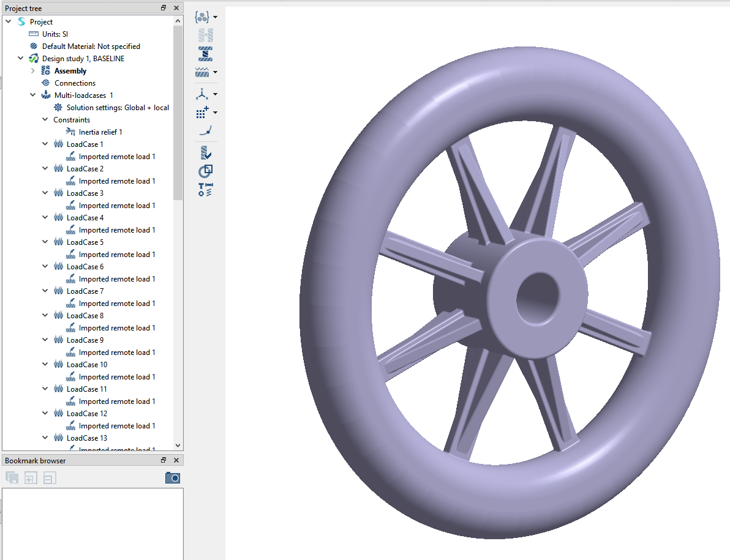Open the materials dropdown arrow in toolbar

pyautogui.click(x=215, y=17)
